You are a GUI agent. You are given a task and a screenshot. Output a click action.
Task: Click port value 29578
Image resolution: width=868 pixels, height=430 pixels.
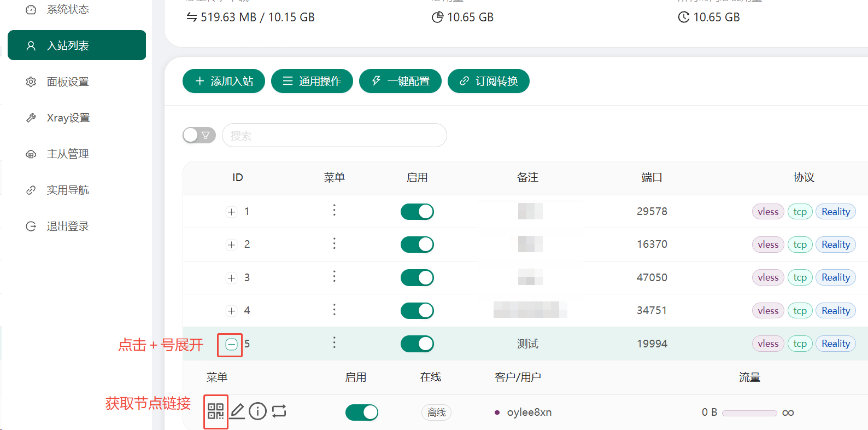click(652, 212)
